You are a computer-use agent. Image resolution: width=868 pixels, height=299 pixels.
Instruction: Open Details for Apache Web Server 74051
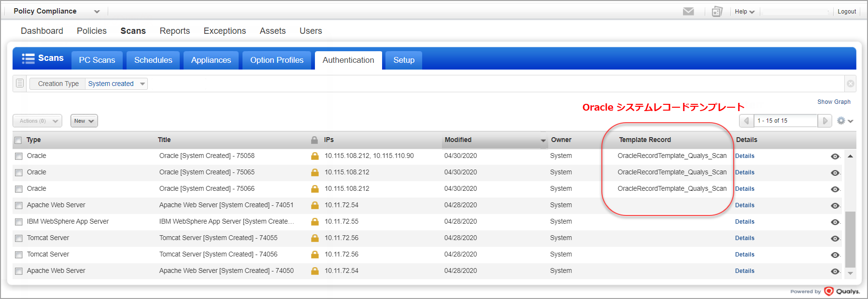[745, 205]
